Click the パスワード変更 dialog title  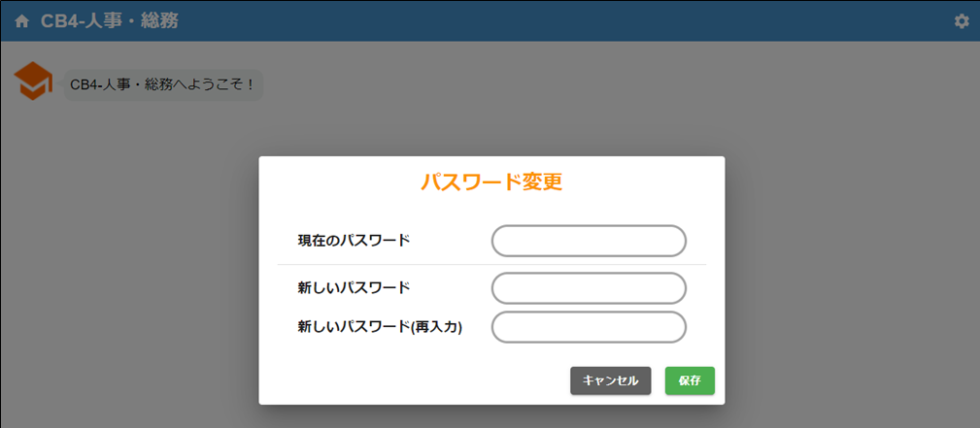490,181
